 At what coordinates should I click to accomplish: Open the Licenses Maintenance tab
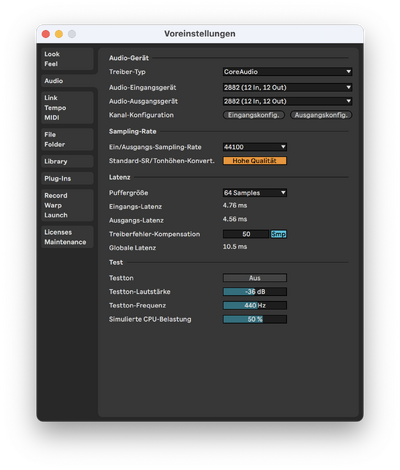click(67, 237)
